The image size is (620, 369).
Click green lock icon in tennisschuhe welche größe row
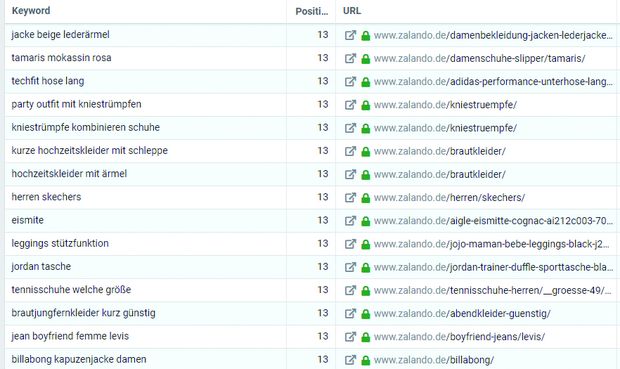[366, 290]
